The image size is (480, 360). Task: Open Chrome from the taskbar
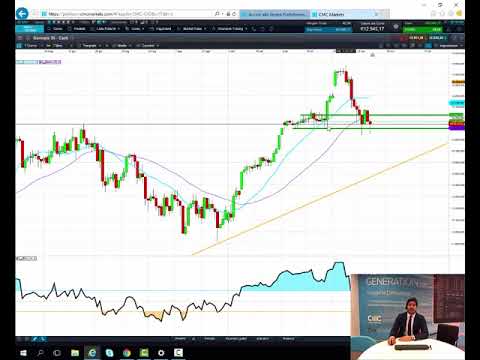click(127, 353)
